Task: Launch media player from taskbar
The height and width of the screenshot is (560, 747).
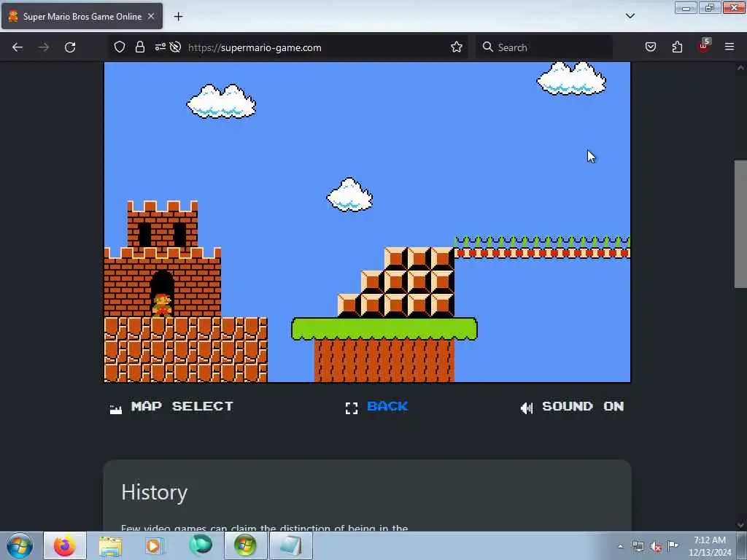Action: point(153,546)
